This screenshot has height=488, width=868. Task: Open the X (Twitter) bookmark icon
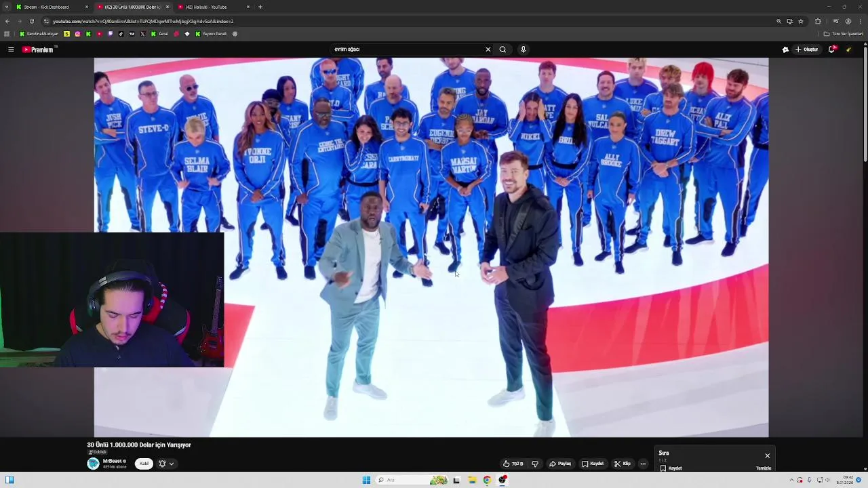142,34
